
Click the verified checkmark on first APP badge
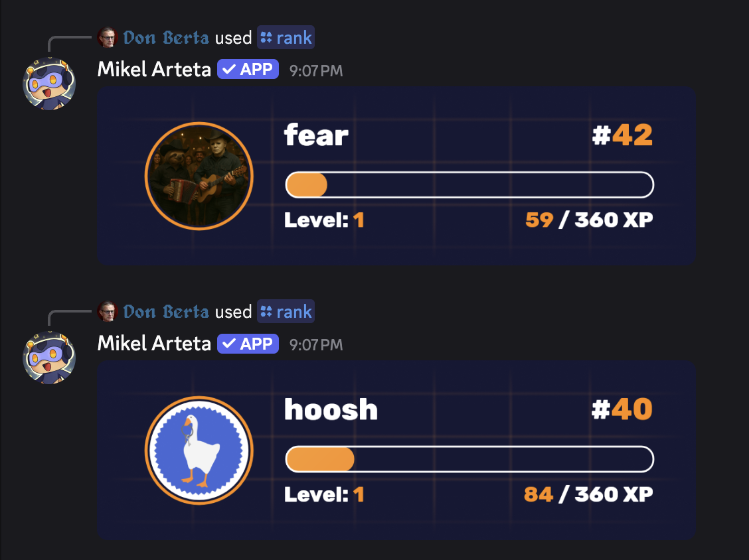[229, 70]
